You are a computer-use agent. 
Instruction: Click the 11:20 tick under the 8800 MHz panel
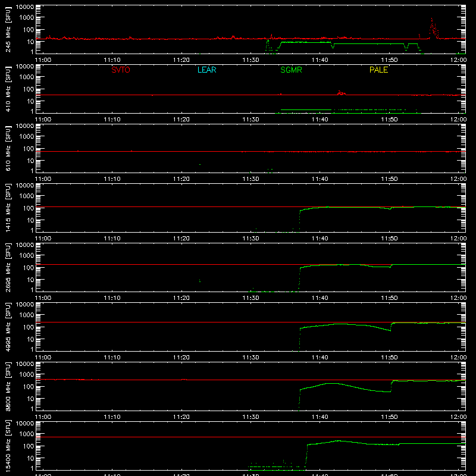click(181, 417)
